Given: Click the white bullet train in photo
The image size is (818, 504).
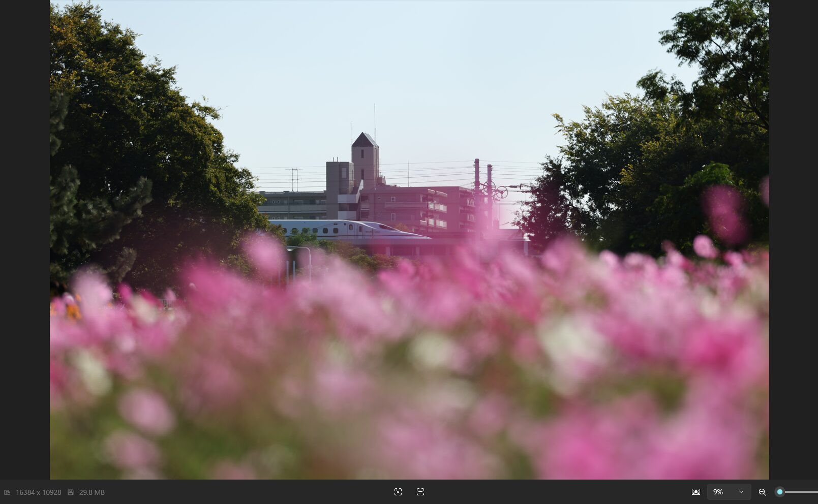Looking at the screenshot, I should pos(346,229).
